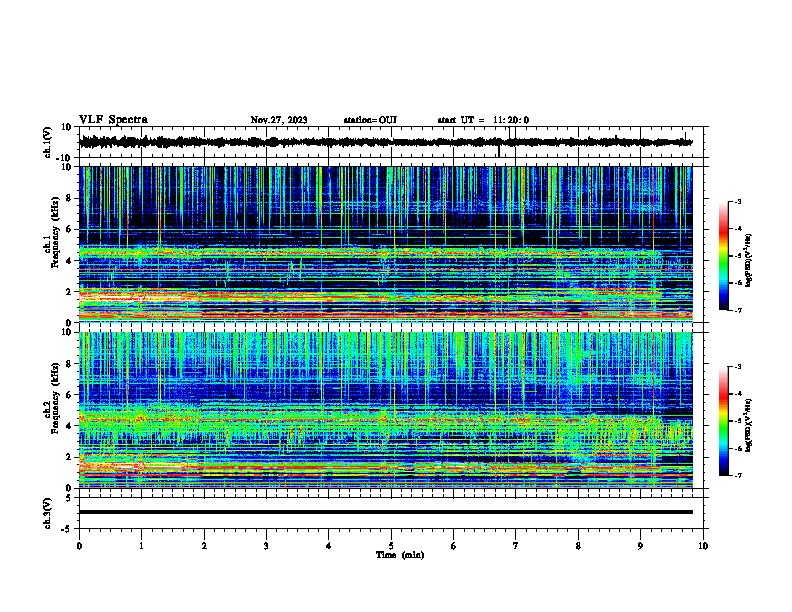The height and width of the screenshot is (612, 792).
Task: Click the 5 minute tick label
Action: 391,546
